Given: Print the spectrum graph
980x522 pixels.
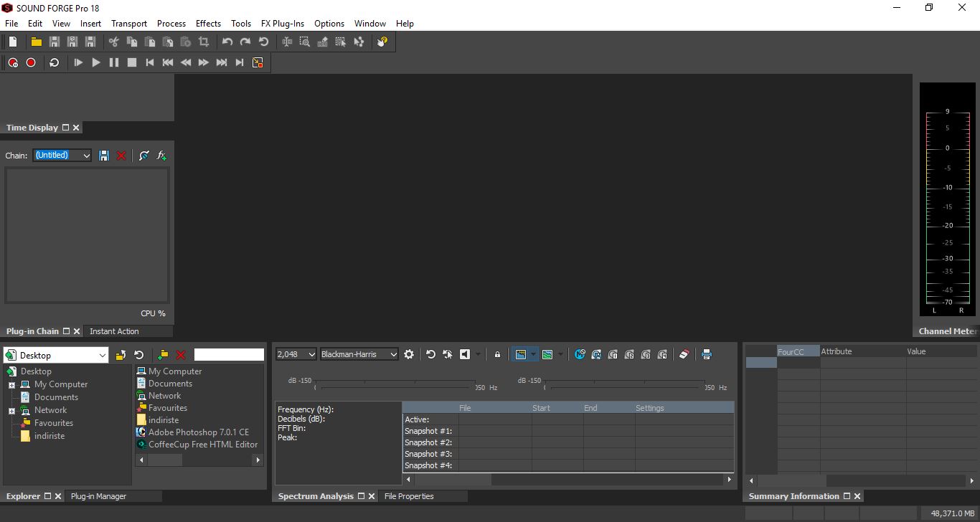Looking at the screenshot, I should pos(707,354).
